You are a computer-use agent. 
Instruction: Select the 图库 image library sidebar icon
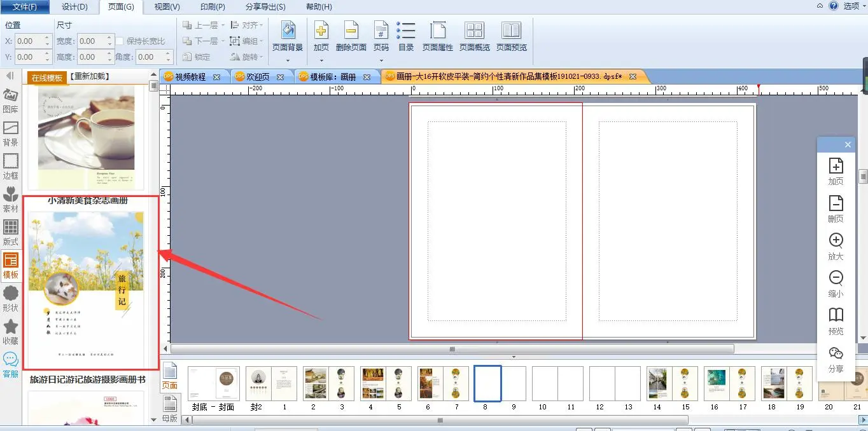(11, 100)
